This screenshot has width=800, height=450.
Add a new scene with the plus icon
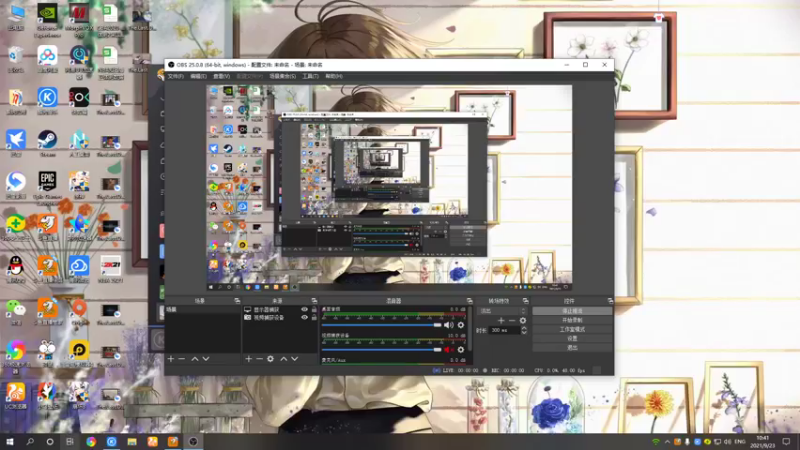(x=170, y=359)
